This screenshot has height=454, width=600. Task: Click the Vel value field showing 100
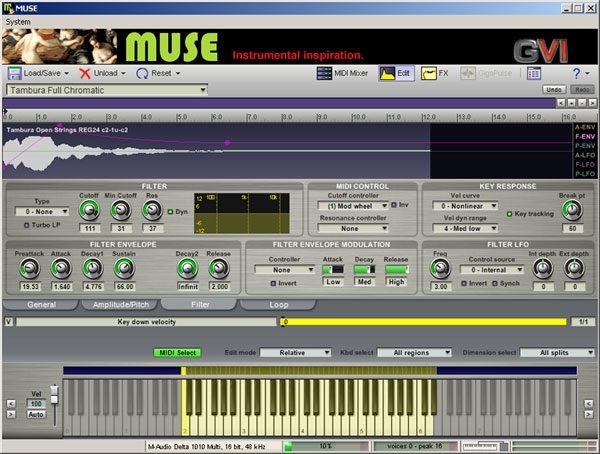point(36,403)
